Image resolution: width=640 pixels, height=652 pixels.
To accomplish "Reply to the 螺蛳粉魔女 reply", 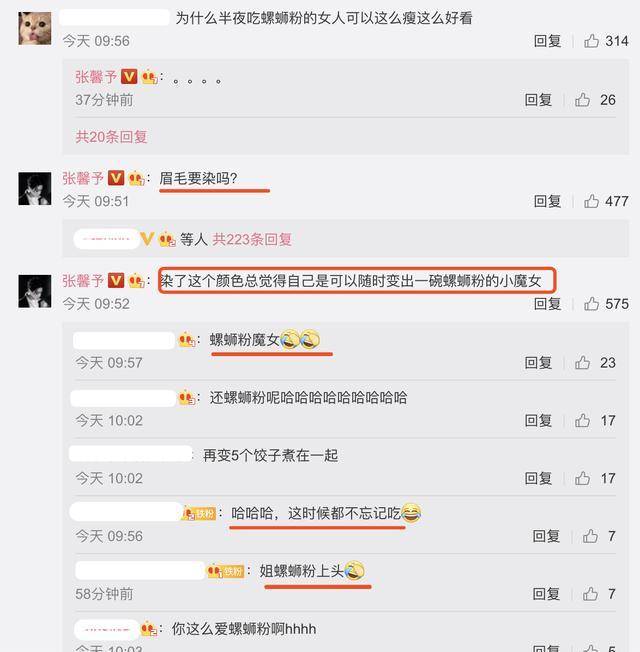I will click(538, 363).
